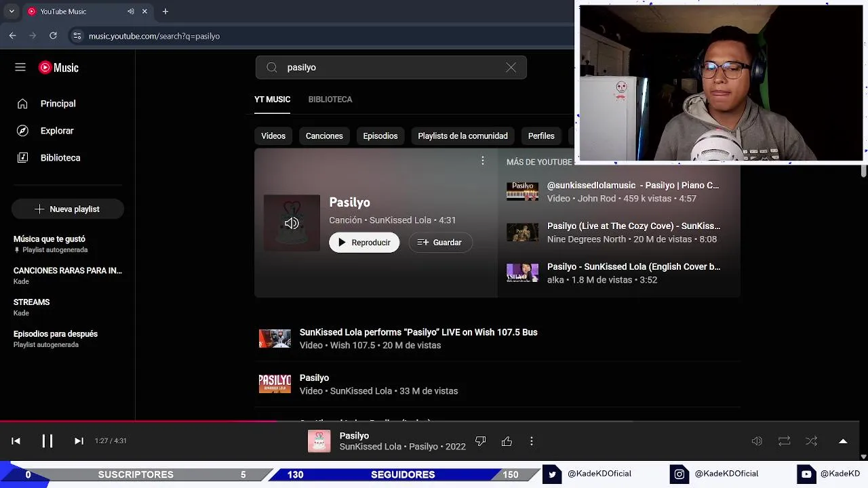The image size is (868, 488).
Task: Open top result three-dot menu
Action: tap(482, 161)
